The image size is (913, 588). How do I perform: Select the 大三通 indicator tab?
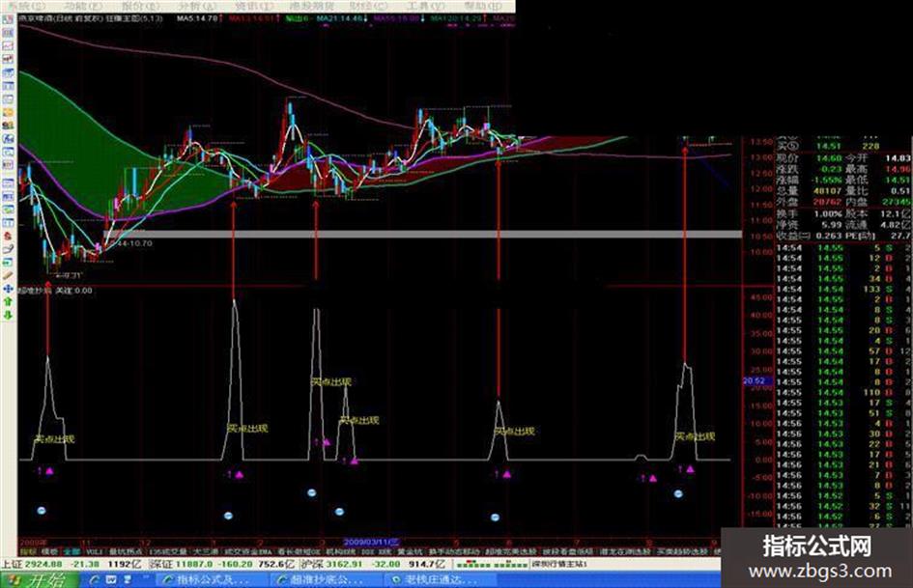(206, 551)
